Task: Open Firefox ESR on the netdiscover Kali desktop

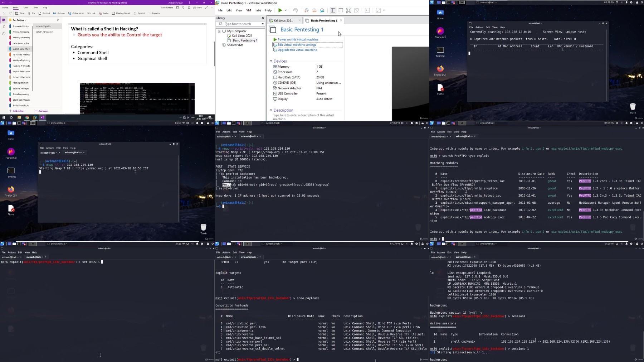Action: click(x=440, y=70)
